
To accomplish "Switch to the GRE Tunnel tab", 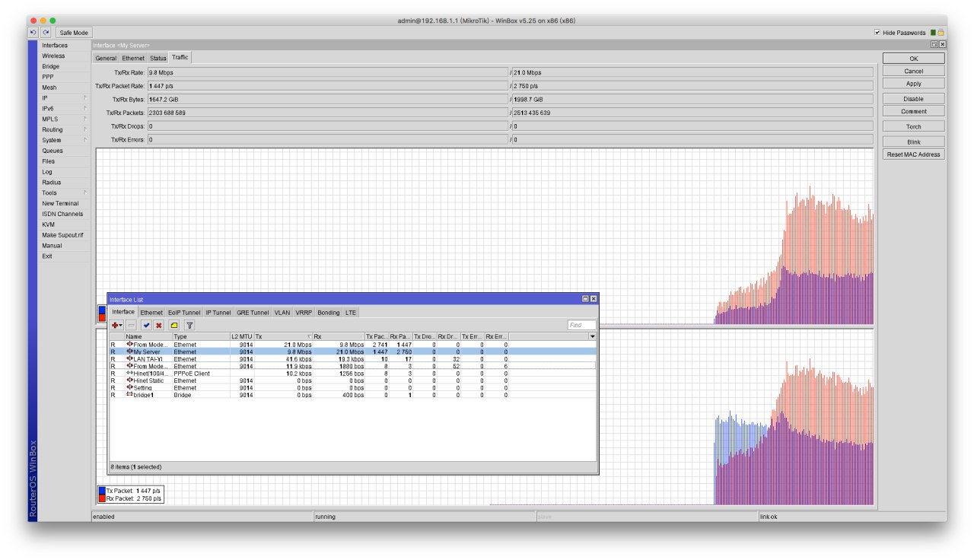I will tap(253, 313).
